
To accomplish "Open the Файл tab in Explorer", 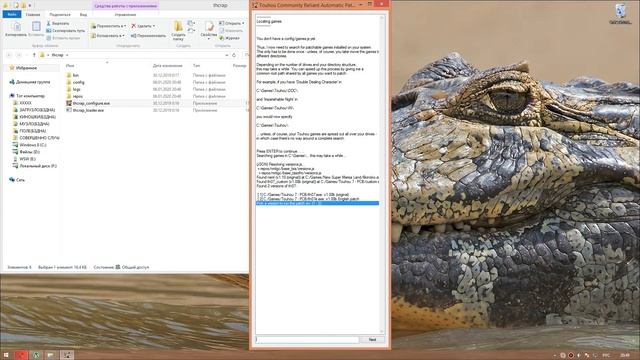I will pyautogui.click(x=12, y=14).
